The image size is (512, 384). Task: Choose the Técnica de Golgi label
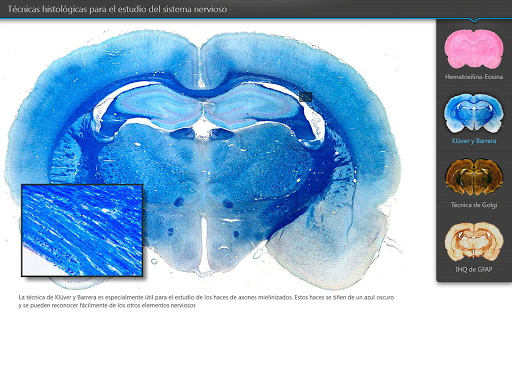point(474,205)
